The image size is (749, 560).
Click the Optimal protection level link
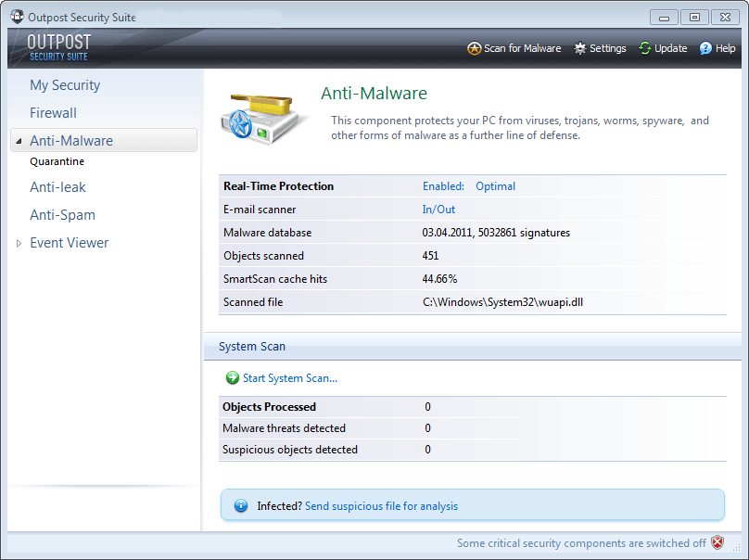pos(495,185)
